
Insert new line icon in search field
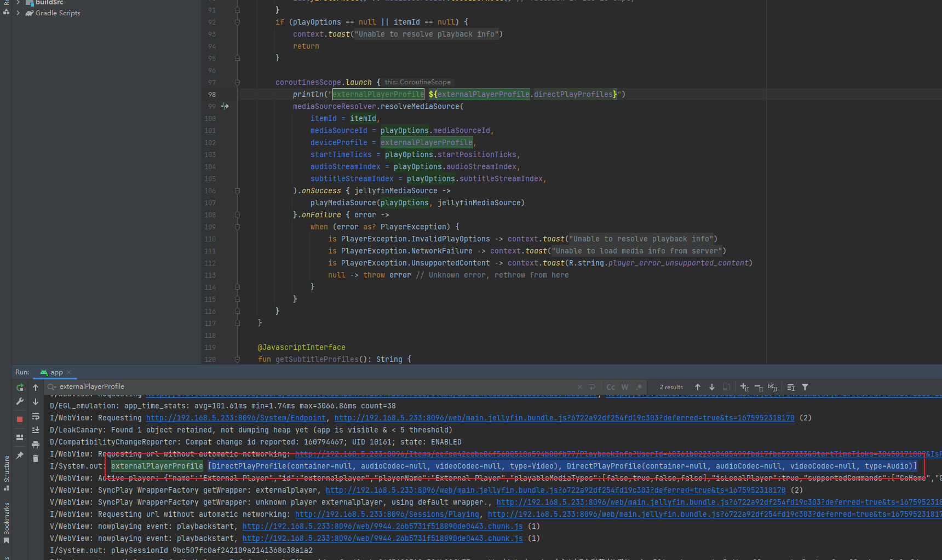pyautogui.click(x=592, y=387)
